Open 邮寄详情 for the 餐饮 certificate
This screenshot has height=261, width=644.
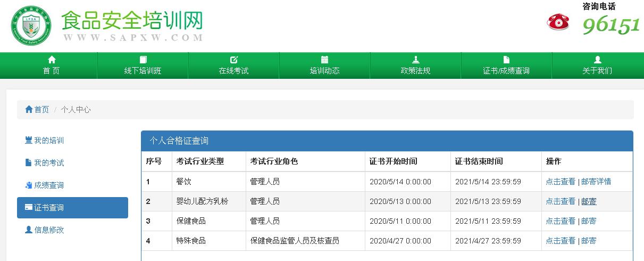tap(596, 182)
